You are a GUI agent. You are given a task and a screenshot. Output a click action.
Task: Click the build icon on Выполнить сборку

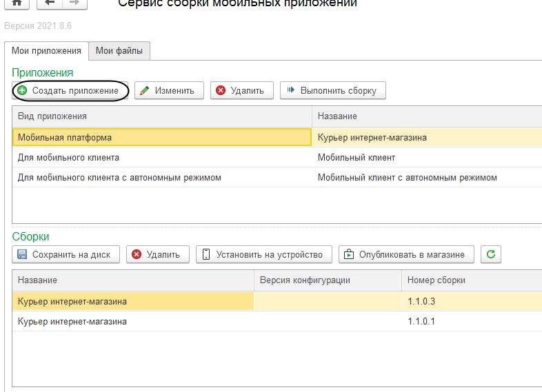(x=291, y=90)
